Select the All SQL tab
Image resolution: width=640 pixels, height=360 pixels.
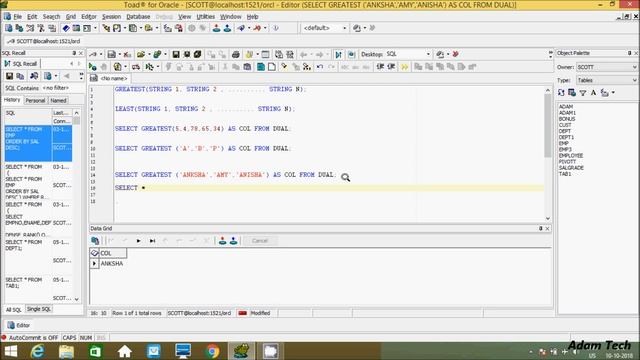click(x=13, y=310)
